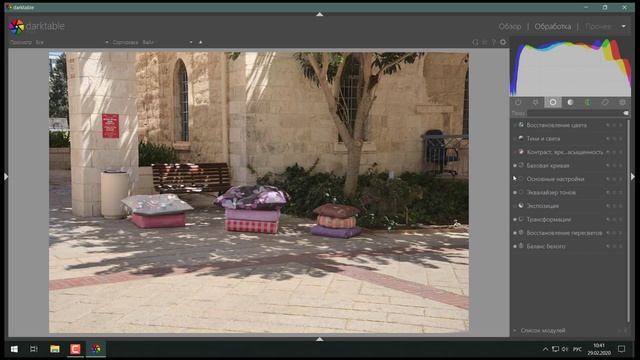Open volume control in system tray
The height and width of the screenshot is (360, 640).
[565, 349]
